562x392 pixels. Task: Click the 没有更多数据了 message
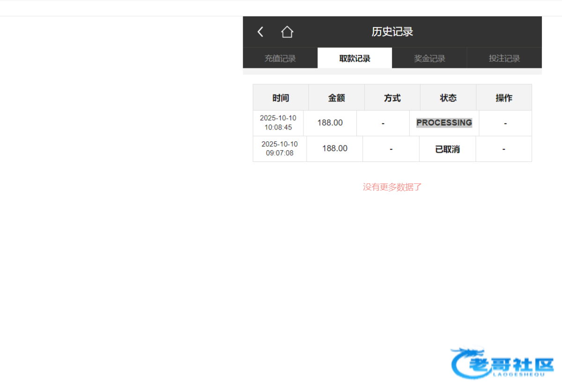coord(392,187)
